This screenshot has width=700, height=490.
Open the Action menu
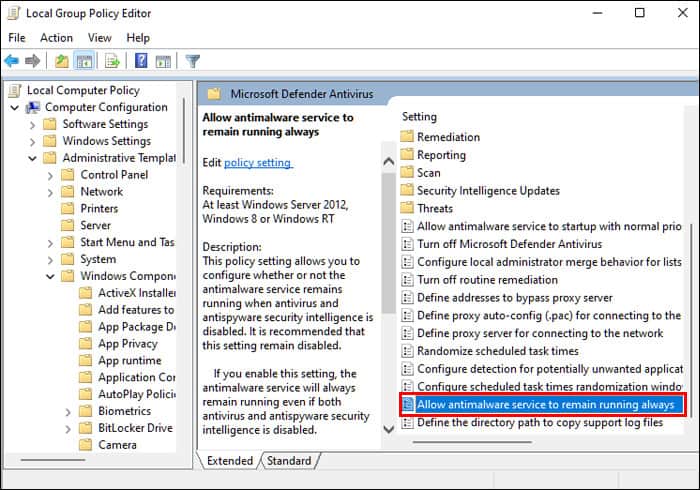coord(56,38)
